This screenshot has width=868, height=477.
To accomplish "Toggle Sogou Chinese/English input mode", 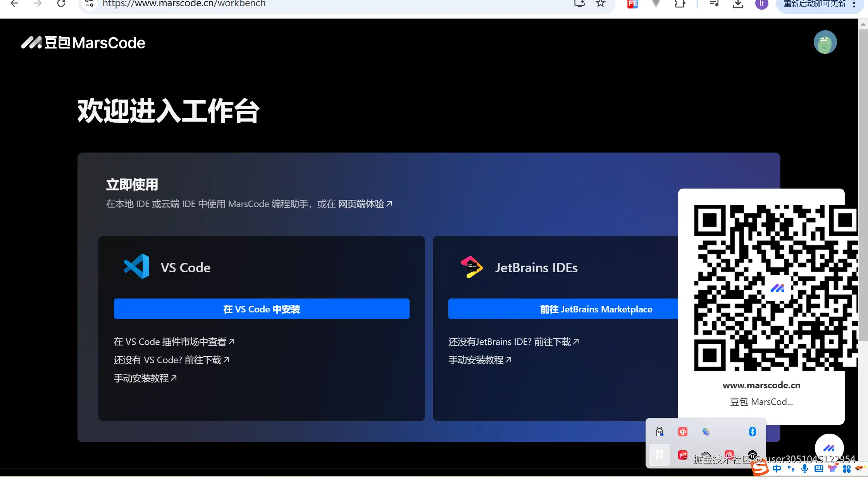I will pyautogui.click(x=777, y=469).
